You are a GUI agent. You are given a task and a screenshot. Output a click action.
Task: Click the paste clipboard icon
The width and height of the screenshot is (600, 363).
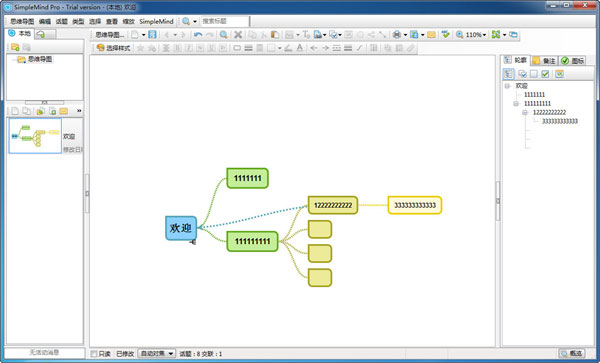(x=275, y=35)
